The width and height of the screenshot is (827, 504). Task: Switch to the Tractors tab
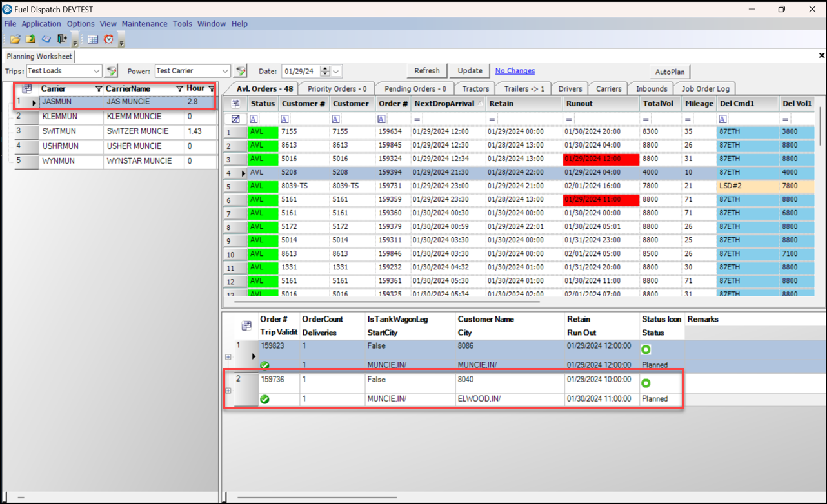(x=475, y=89)
